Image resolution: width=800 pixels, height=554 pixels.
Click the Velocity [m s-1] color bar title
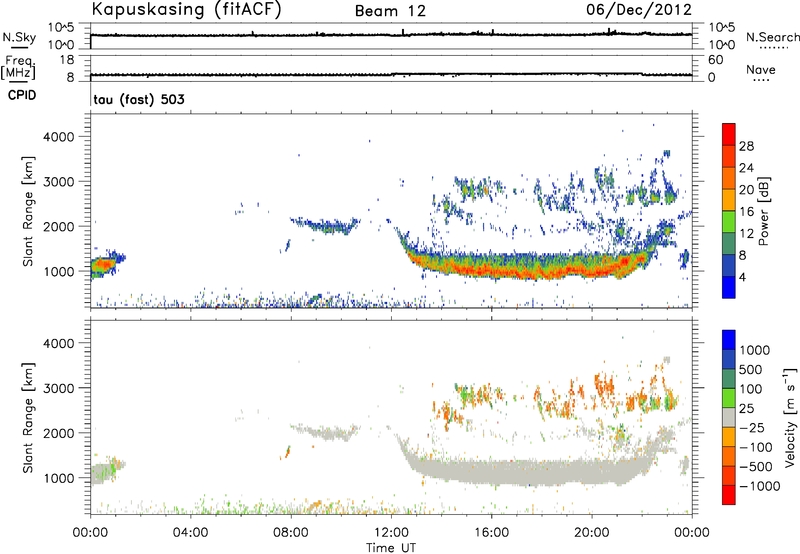point(790,417)
